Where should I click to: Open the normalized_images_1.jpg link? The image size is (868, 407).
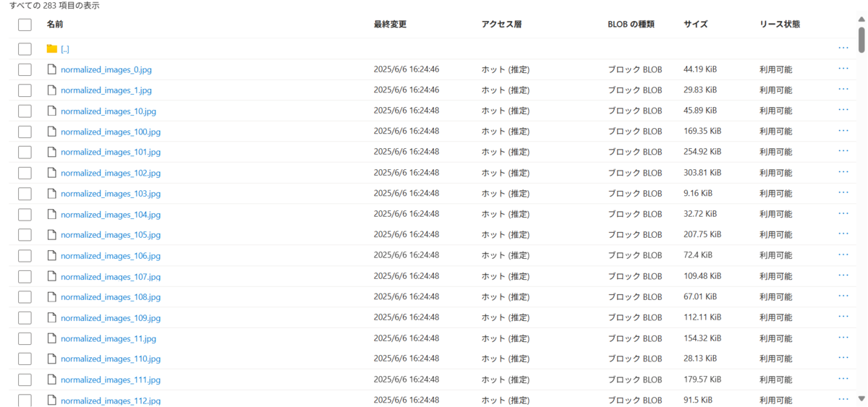pyautogui.click(x=106, y=90)
